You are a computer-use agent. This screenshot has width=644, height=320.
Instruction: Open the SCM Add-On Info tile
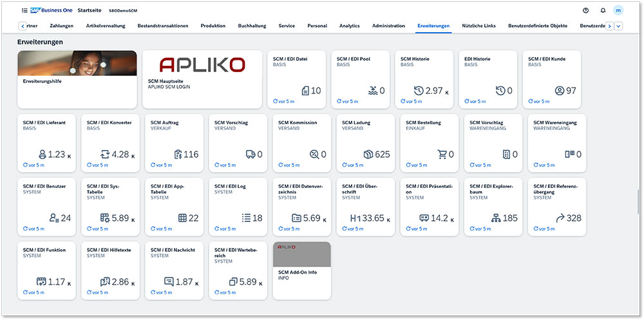(x=302, y=270)
